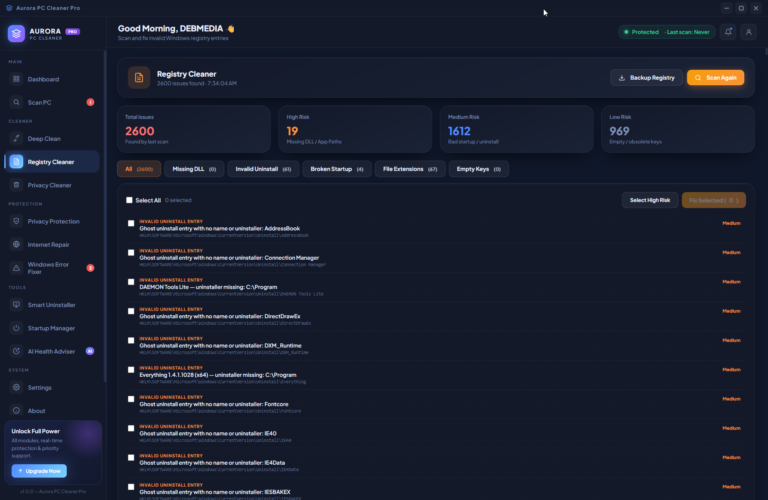The image size is (768, 500).
Task: Click the Medium label on IE4Data row
Action: coord(731,457)
